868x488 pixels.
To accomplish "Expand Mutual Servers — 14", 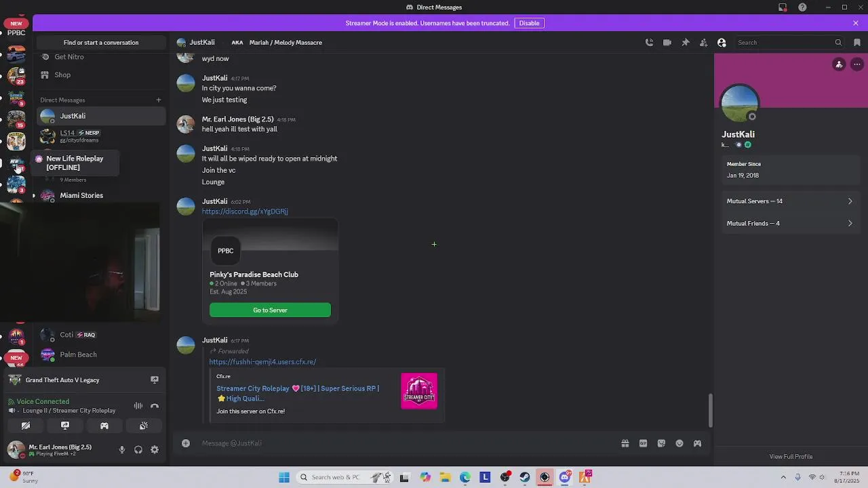I will tap(790, 201).
